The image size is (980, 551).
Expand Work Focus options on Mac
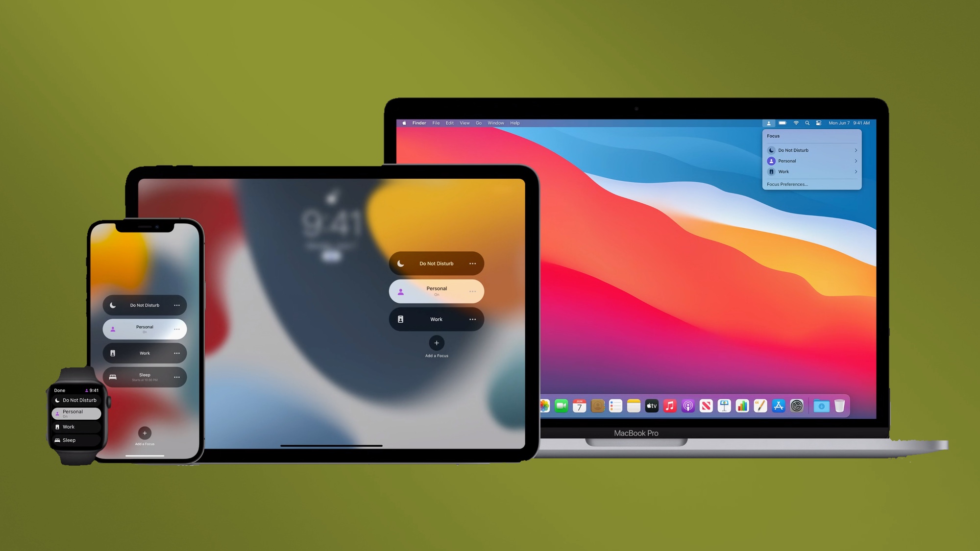click(855, 171)
